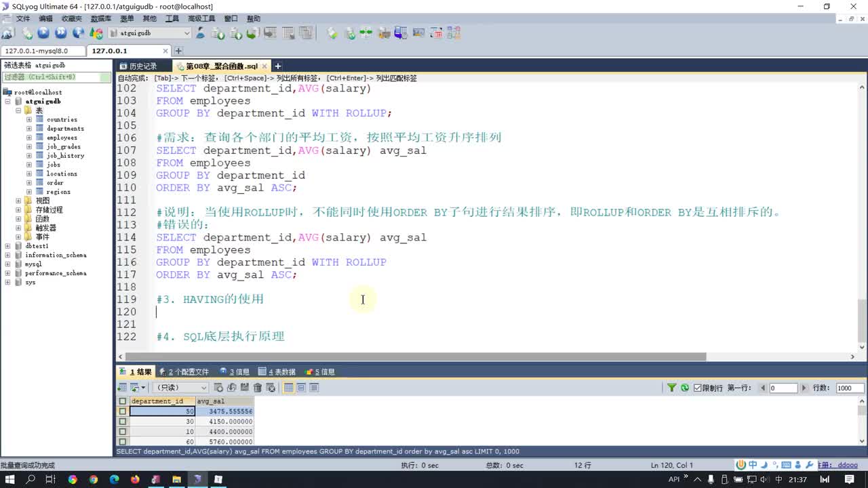Add a new connection tab with plus
868x488 pixels.
pyautogui.click(x=178, y=51)
